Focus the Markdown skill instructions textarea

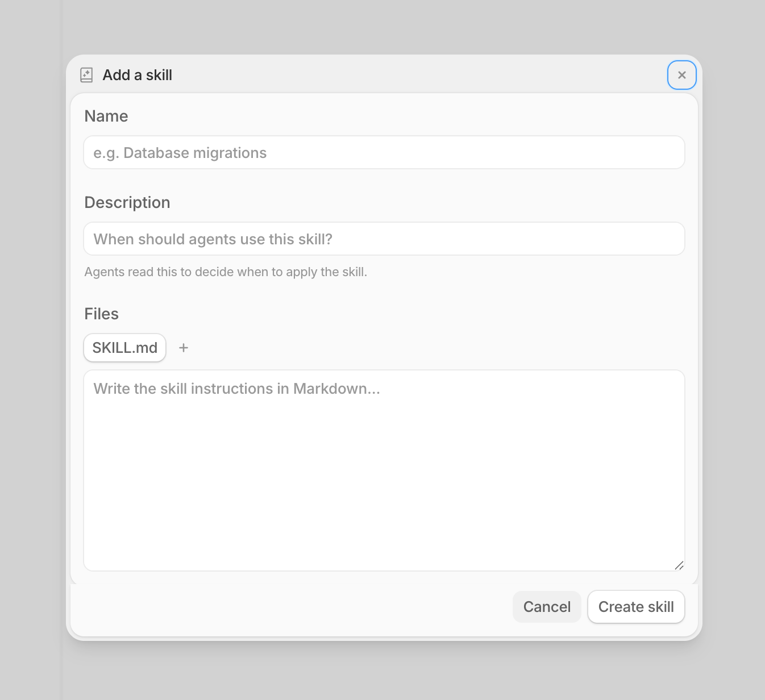coord(384,470)
